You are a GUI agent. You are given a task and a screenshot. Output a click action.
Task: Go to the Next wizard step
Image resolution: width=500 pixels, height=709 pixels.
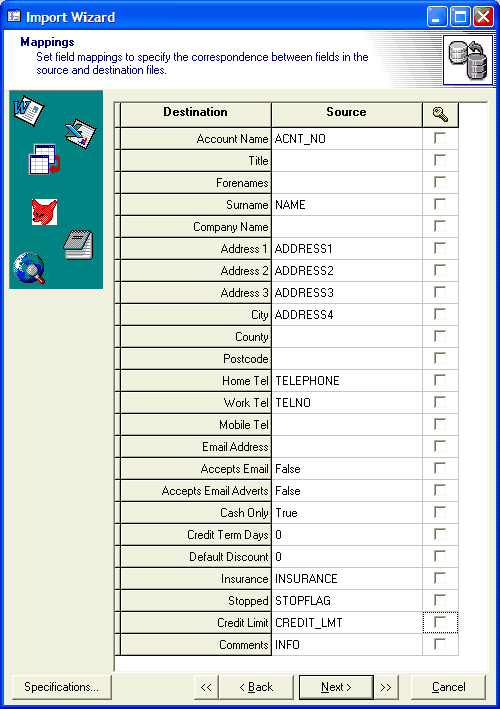(x=336, y=687)
